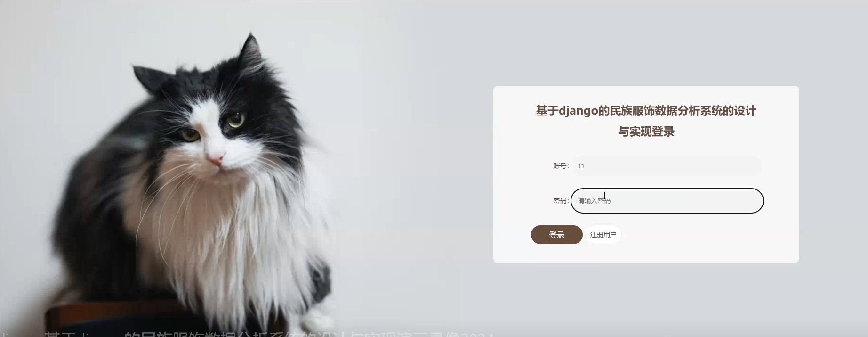Click the cat's left pointed ear
This screenshot has height=337, width=868.
(150, 79)
